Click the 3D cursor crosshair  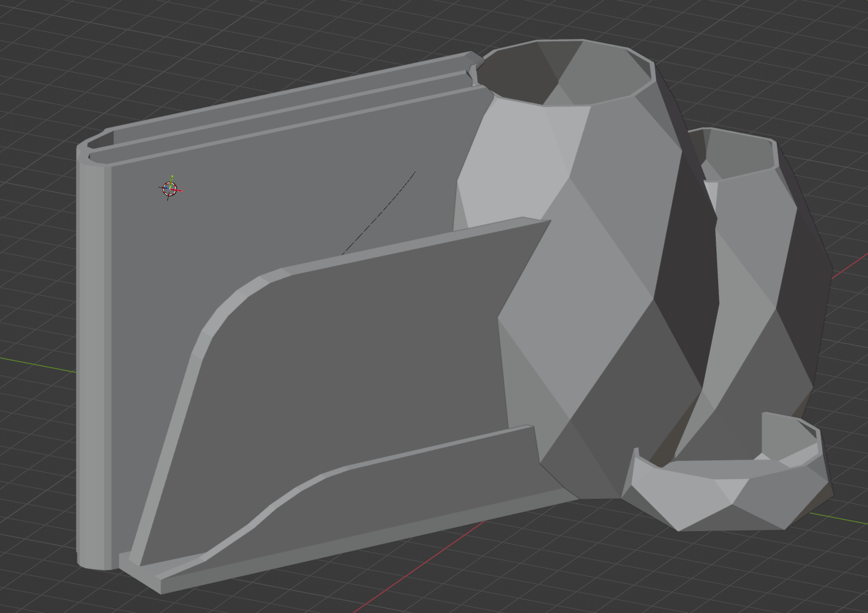tap(170, 189)
